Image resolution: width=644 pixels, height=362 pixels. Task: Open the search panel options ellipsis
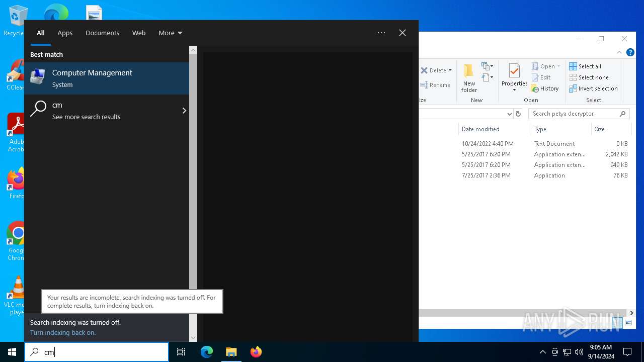[381, 33]
